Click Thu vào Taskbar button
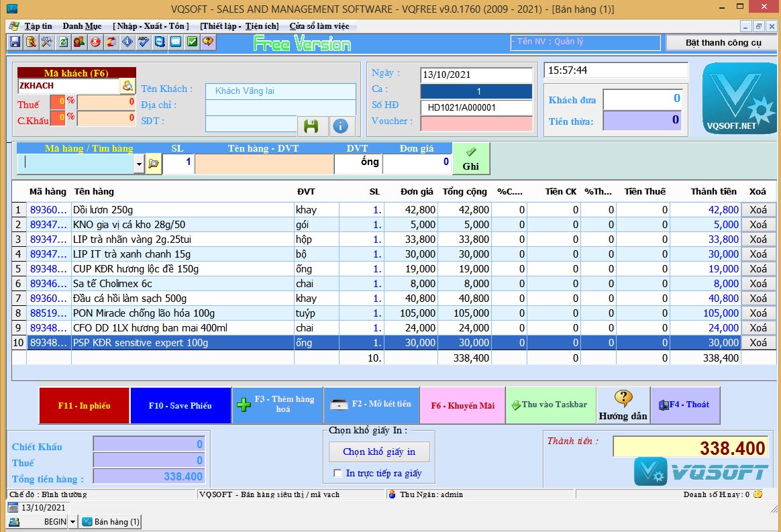Image resolution: width=781 pixels, height=532 pixels. point(551,405)
